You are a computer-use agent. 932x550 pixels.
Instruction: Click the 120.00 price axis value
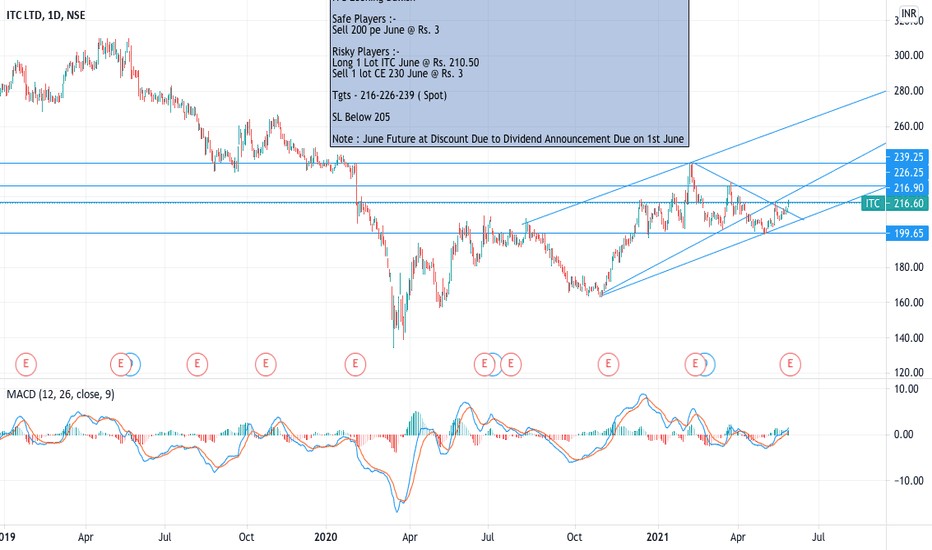tap(909, 373)
